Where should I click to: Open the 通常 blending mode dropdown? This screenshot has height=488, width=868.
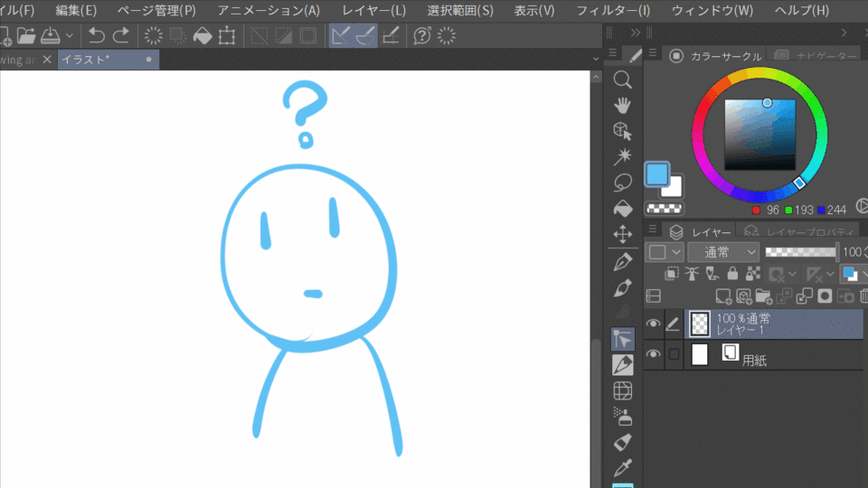pyautogui.click(x=723, y=252)
